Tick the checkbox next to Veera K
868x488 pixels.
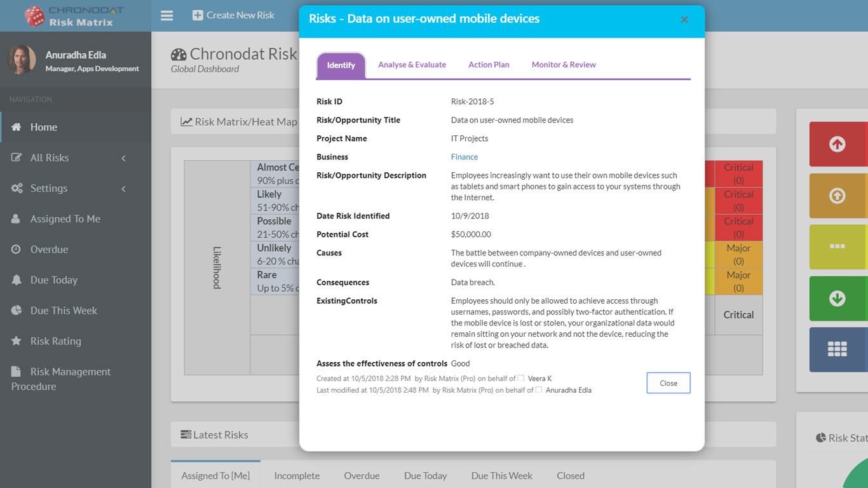pos(521,378)
